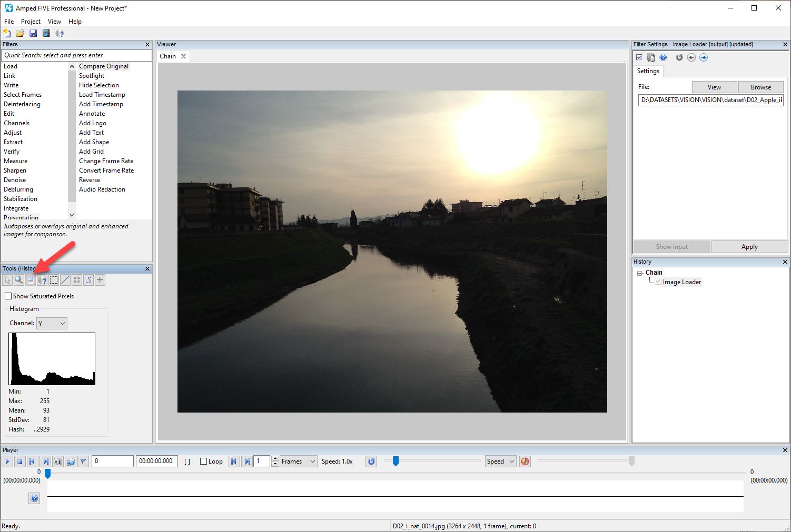Enable Show Saturated Pixels checkbox

coord(8,296)
